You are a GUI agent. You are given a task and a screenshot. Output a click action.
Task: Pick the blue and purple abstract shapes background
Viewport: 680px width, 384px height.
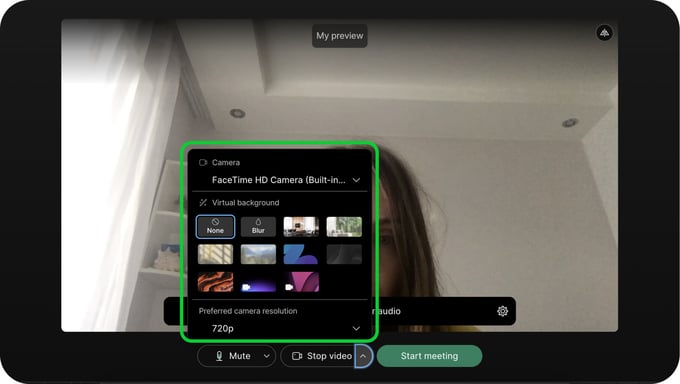(301, 254)
